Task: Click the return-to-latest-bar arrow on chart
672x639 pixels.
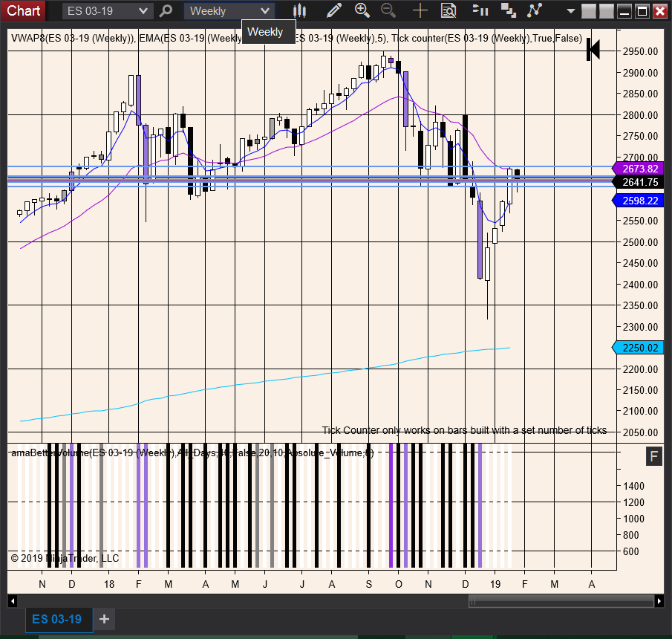Action: coord(593,49)
